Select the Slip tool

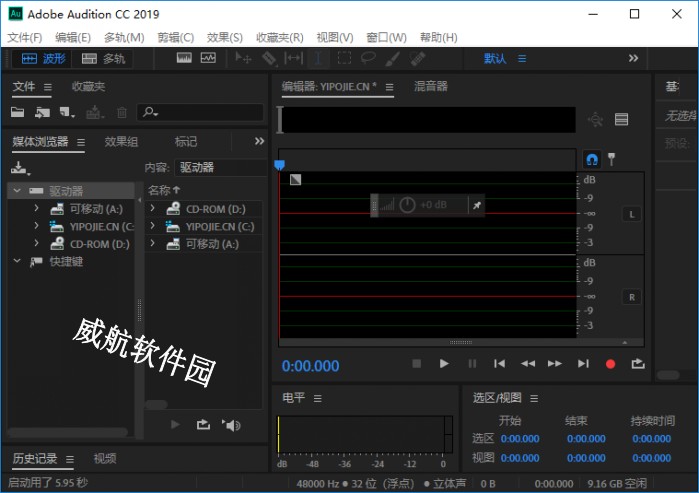click(293, 58)
